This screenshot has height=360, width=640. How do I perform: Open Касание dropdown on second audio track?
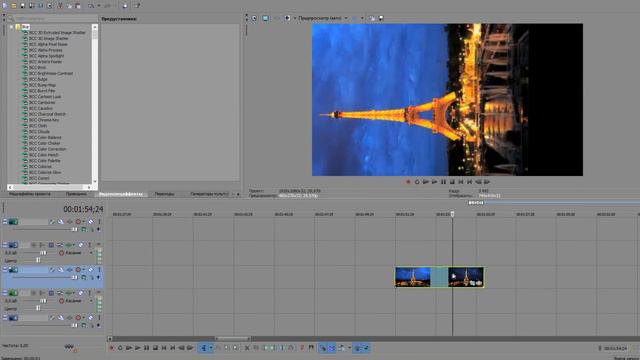coord(91,301)
